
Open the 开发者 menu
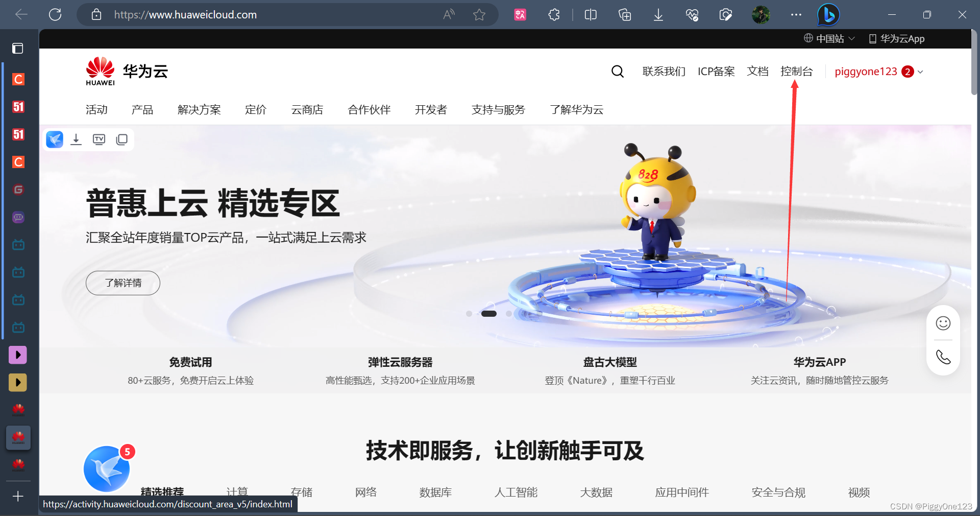tap(431, 110)
